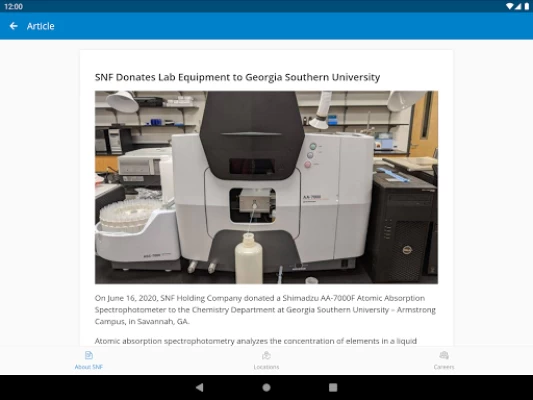Click the Article title in the header
533x400 pixels.
coord(40,26)
